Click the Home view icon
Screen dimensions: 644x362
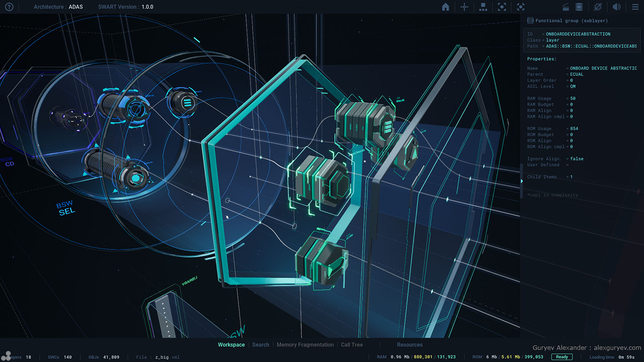click(x=445, y=7)
